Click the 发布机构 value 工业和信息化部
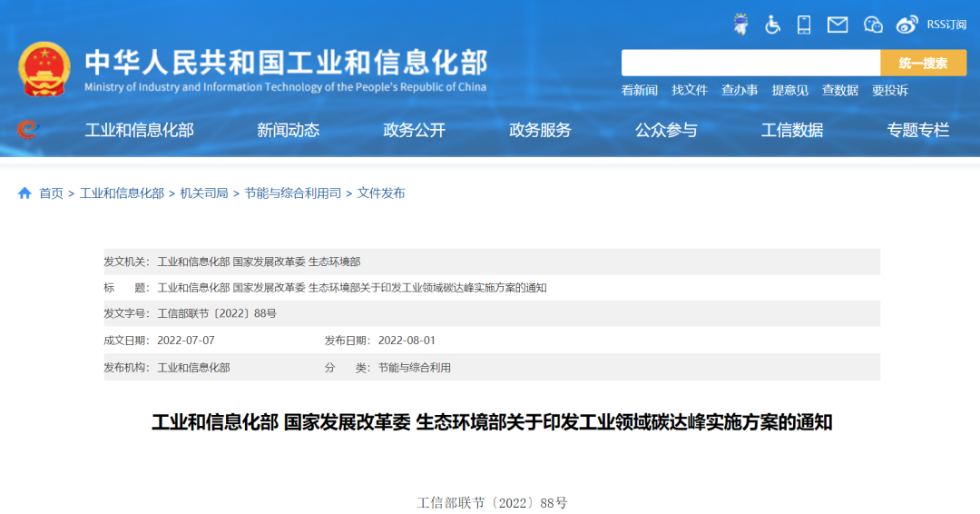Screen dimensions: 980x514 [193, 368]
